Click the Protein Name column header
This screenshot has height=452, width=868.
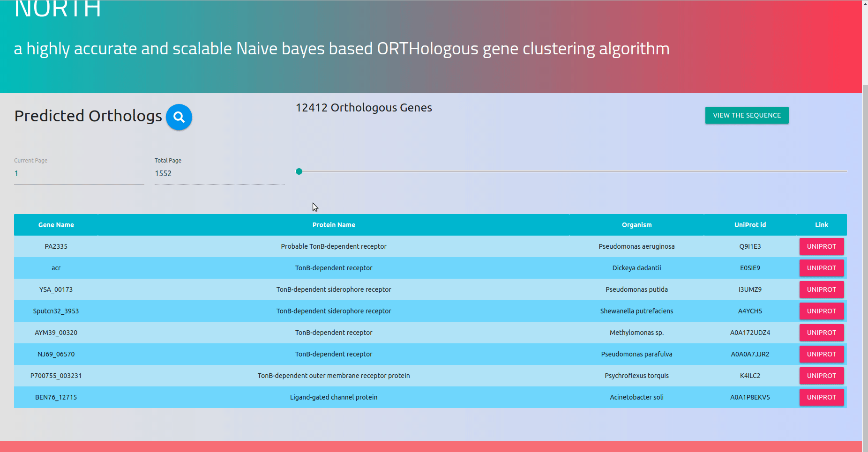tap(334, 225)
